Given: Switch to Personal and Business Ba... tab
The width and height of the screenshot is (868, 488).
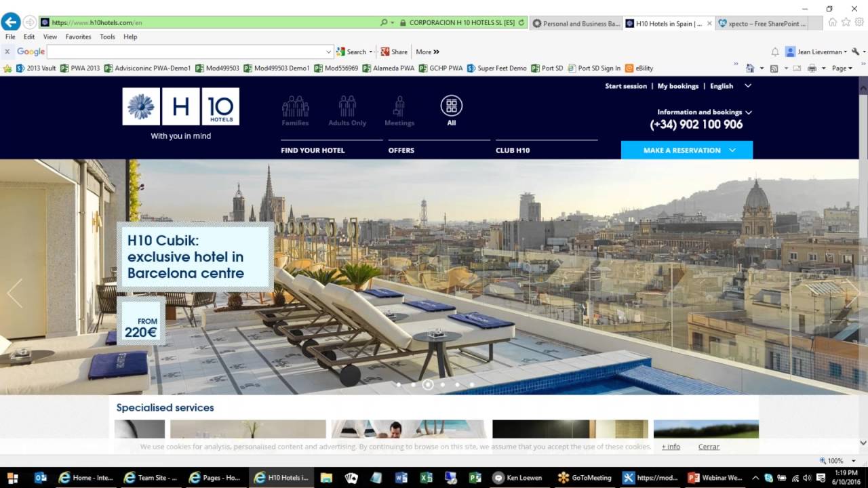Looking at the screenshot, I should [x=576, y=23].
